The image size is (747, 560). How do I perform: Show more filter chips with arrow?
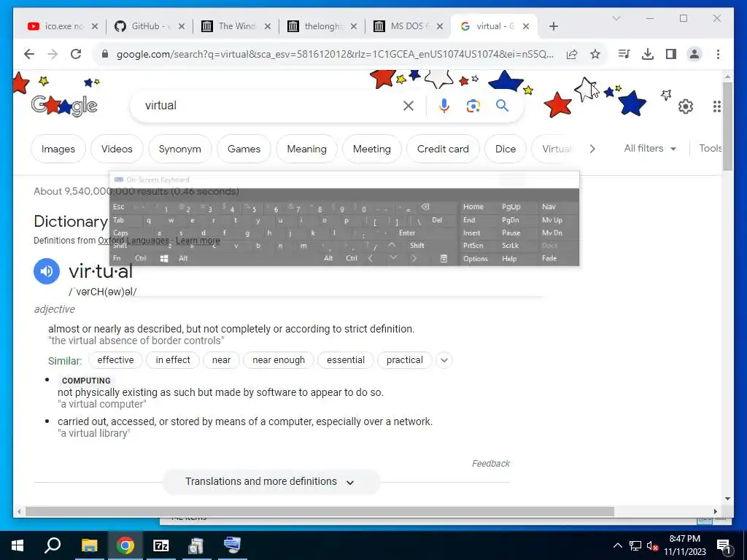(x=592, y=149)
